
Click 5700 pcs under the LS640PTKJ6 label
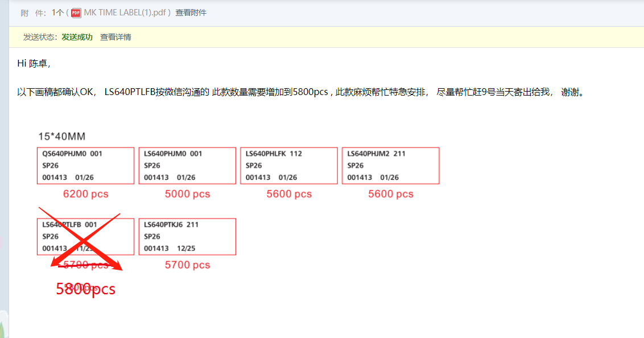tap(187, 265)
